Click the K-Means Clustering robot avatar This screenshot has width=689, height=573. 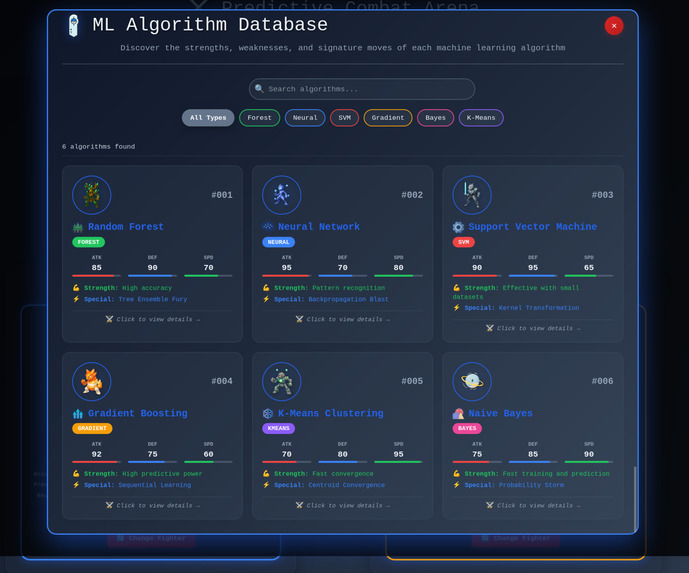(x=282, y=381)
